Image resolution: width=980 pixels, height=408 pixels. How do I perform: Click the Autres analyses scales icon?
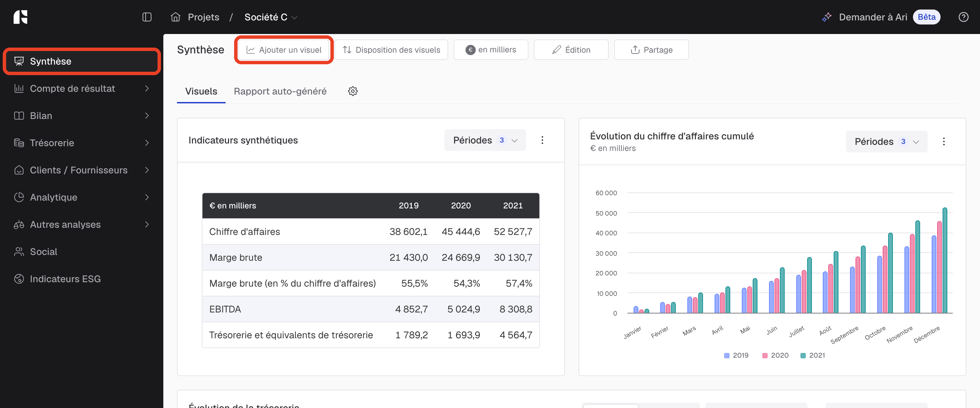19,224
